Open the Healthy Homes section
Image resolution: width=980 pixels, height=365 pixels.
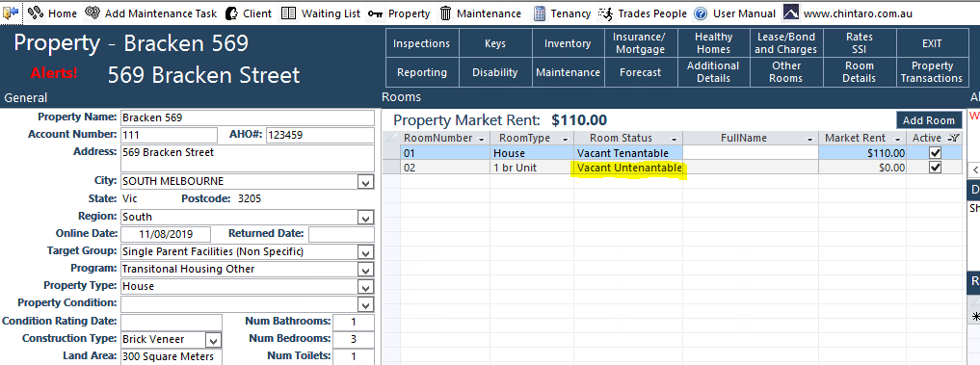point(713,43)
